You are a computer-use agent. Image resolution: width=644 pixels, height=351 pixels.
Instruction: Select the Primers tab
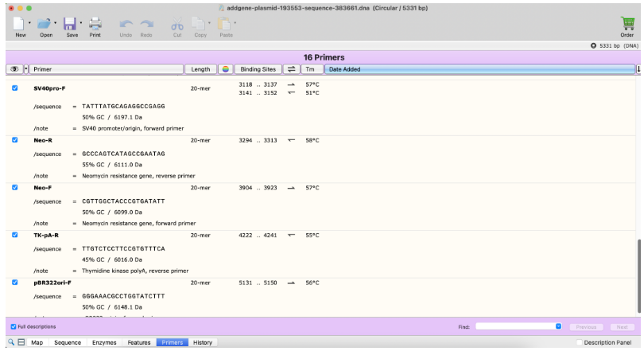coord(172,342)
